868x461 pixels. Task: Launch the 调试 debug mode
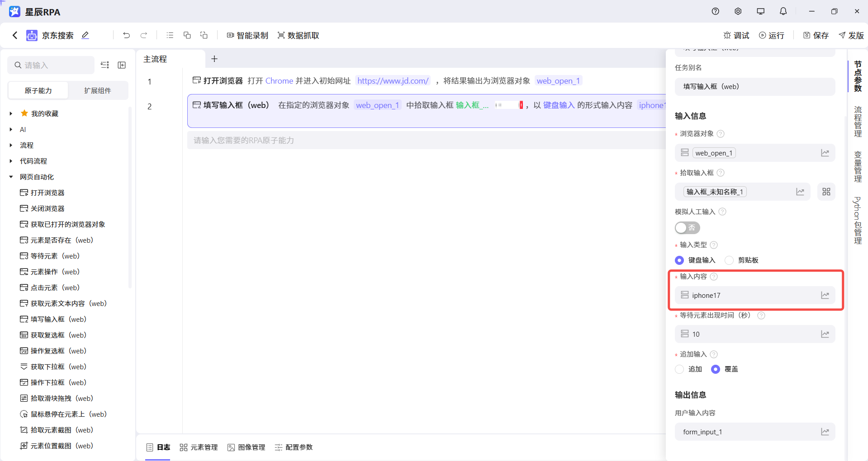click(736, 35)
